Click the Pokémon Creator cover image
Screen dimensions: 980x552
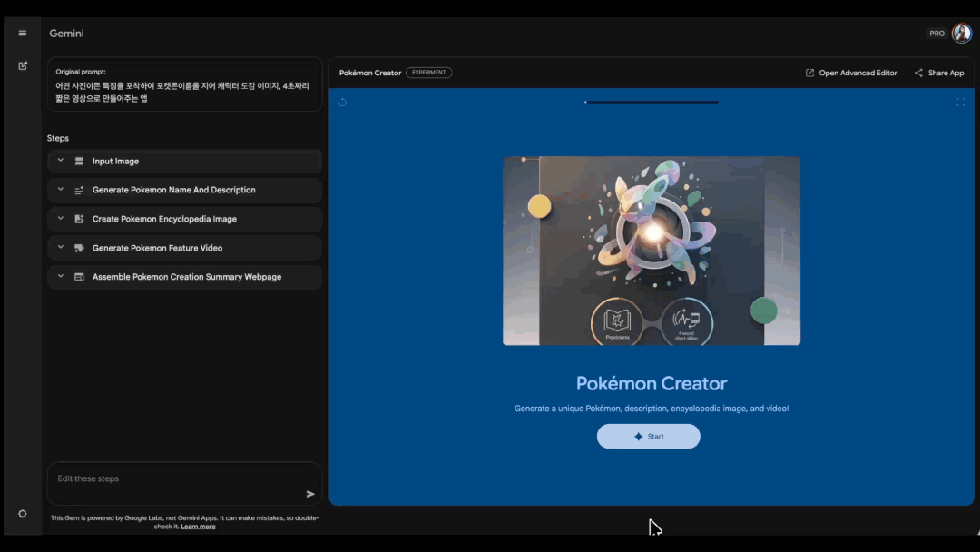[652, 251]
